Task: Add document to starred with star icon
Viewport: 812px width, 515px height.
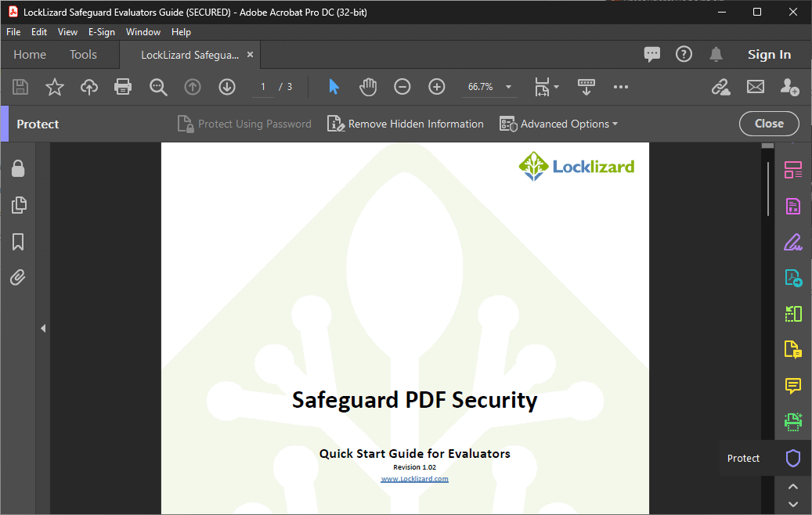Action: [54, 87]
